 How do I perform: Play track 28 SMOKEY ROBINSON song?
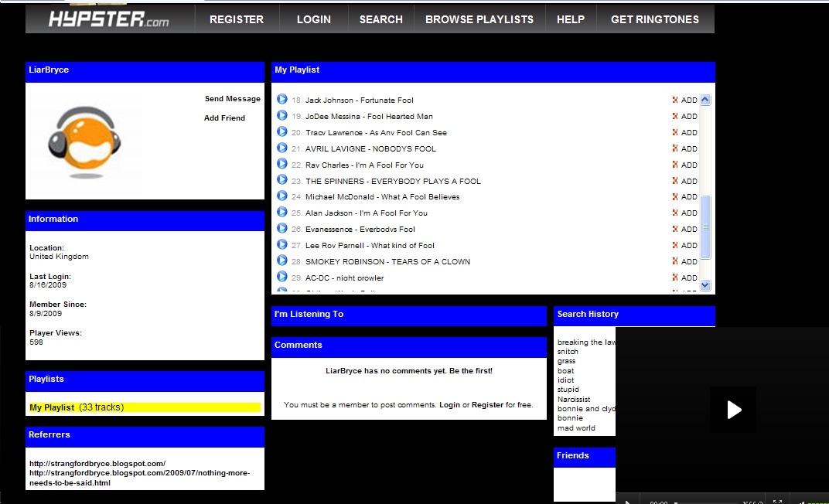click(282, 261)
